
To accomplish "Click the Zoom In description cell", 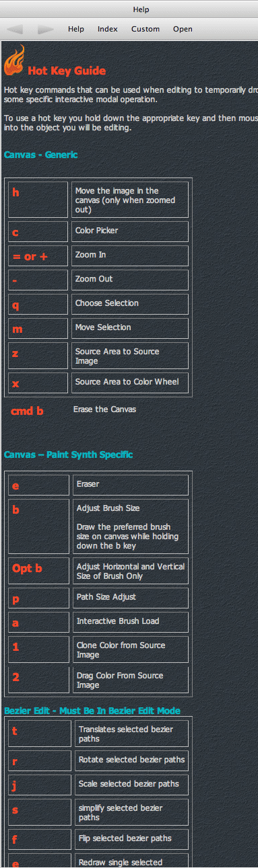I will (x=130, y=255).
